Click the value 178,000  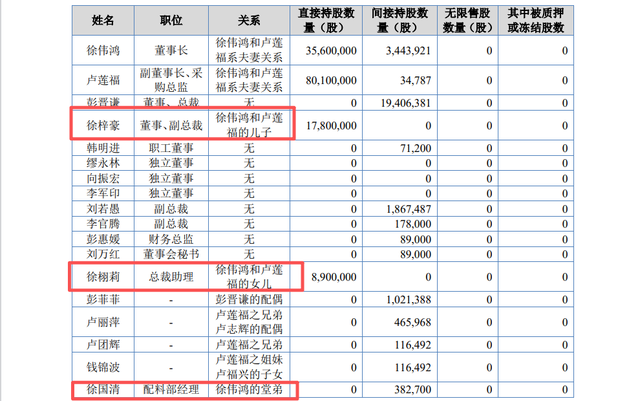coord(413,224)
